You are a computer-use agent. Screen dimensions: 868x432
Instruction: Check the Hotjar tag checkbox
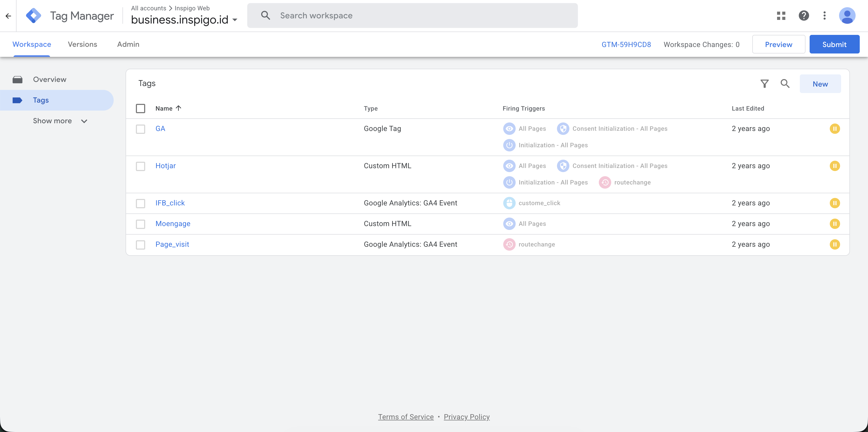141,166
